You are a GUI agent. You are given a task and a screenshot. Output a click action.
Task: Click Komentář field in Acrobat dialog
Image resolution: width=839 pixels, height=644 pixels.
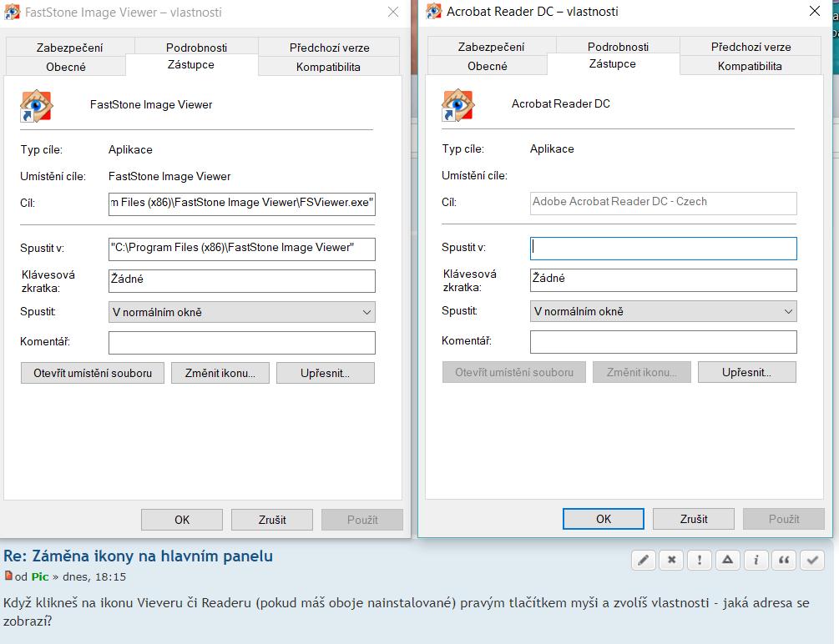coord(664,342)
